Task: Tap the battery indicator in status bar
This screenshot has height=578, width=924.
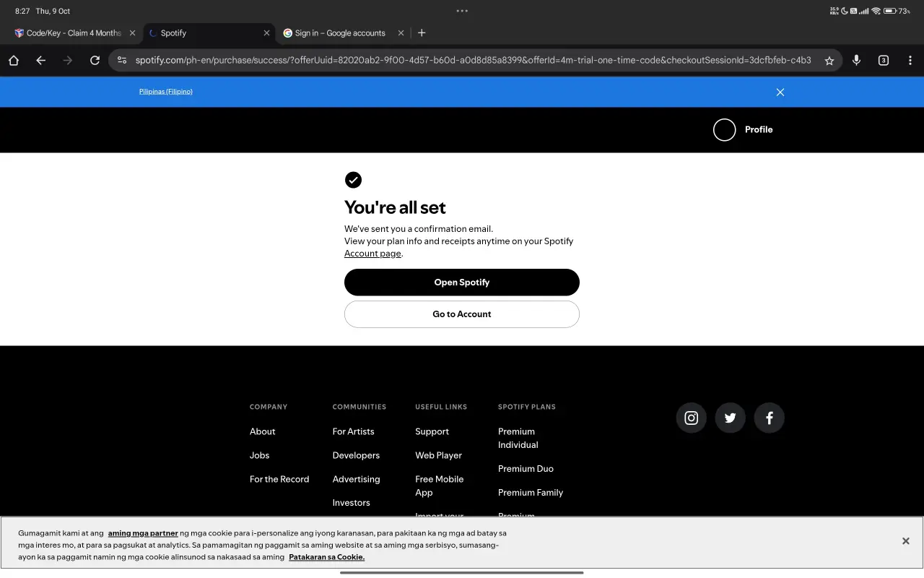Action: (889, 11)
